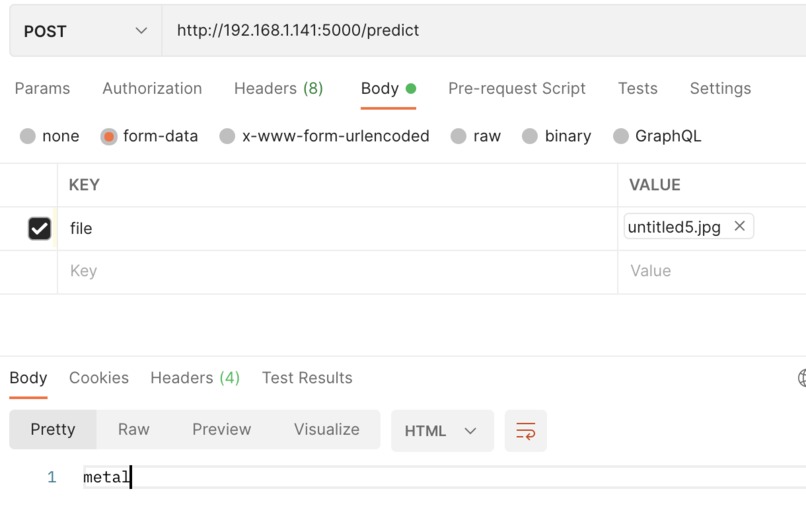Click the empty Key input field
The image size is (806, 522).
tap(337, 271)
